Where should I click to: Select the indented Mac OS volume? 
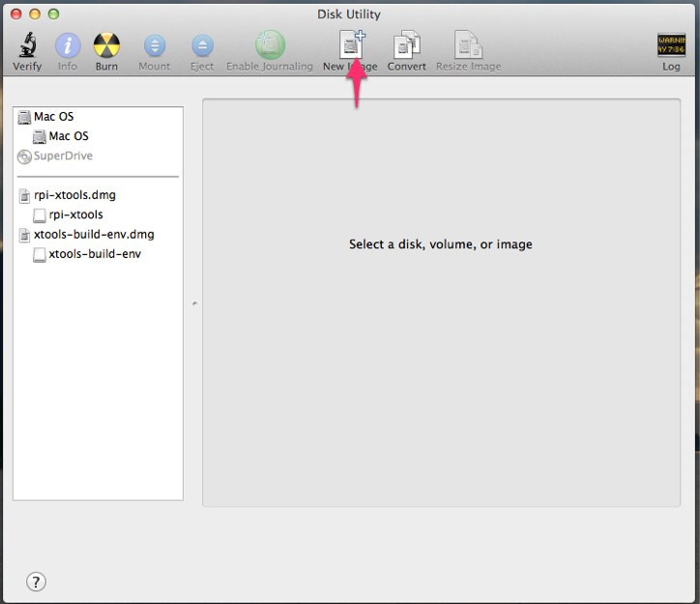(x=98, y=136)
